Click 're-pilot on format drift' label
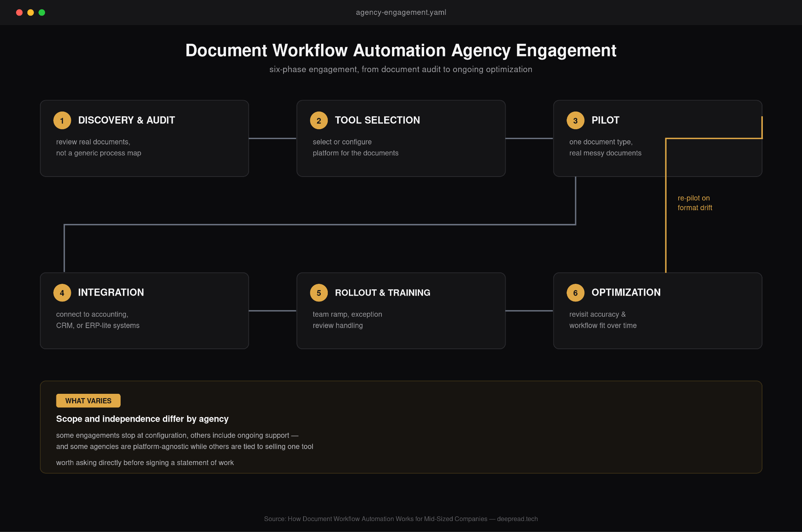The image size is (802, 532). pyautogui.click(x=695, y=203)
